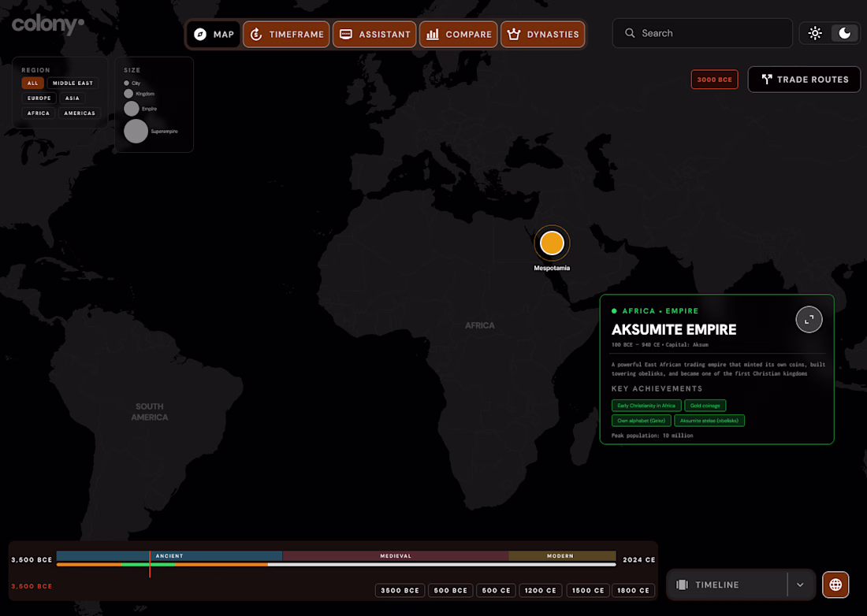This screenshot has height=616, width=867.
Task: Click the City size legend circle
Action: click(127, 83)
